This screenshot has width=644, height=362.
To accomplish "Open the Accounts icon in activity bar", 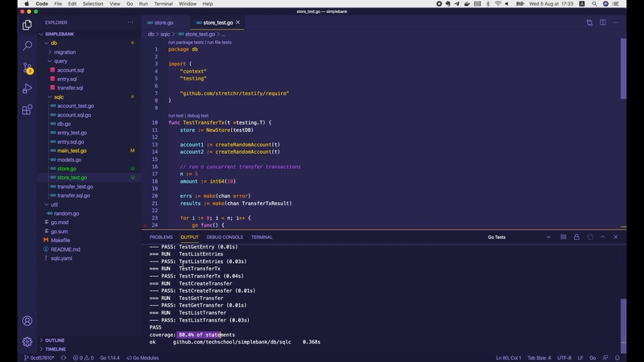I will click(27, 321).
